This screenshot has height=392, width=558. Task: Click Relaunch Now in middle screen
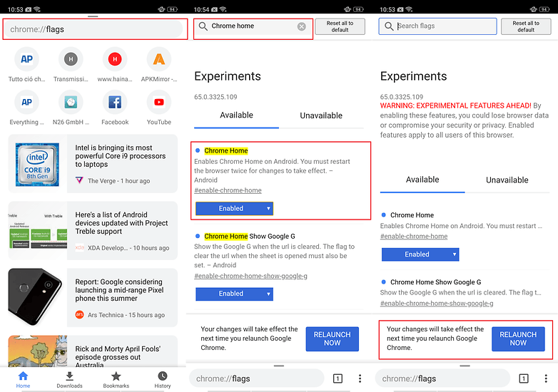click(332, 339)
